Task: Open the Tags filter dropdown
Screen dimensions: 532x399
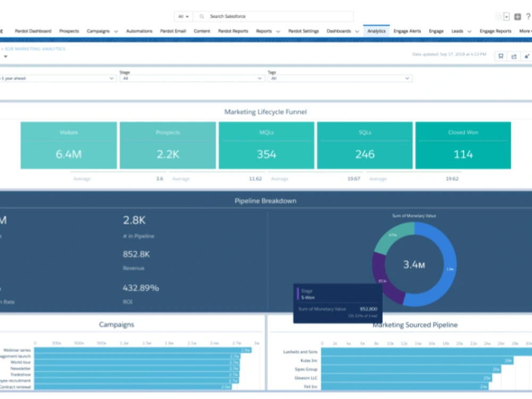Action: coord(340,78)
